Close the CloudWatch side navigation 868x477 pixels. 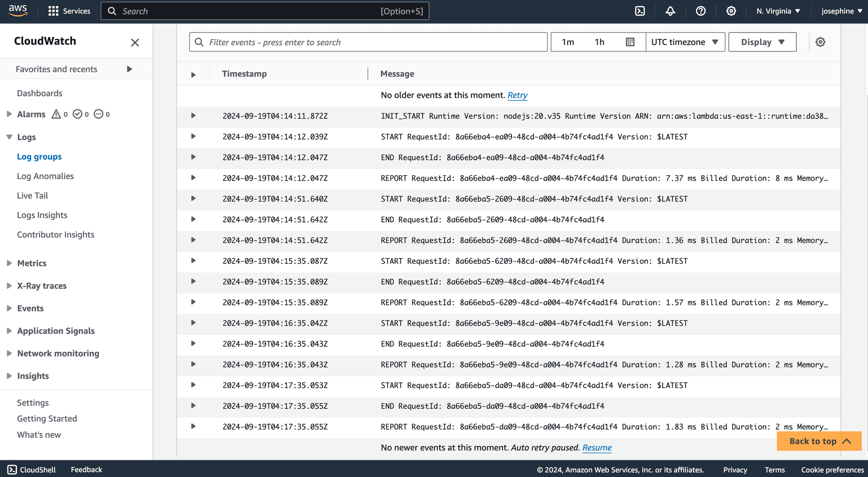click(135, 42)
